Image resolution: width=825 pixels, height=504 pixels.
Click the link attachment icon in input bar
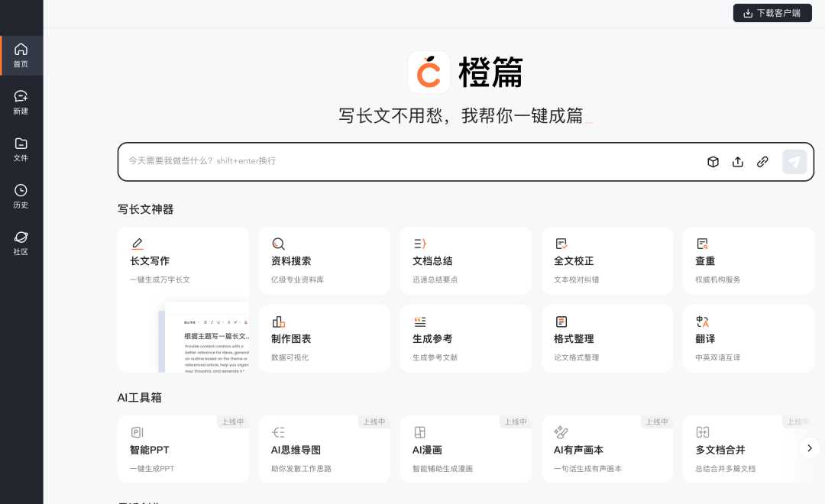click(x=762, y=161)
